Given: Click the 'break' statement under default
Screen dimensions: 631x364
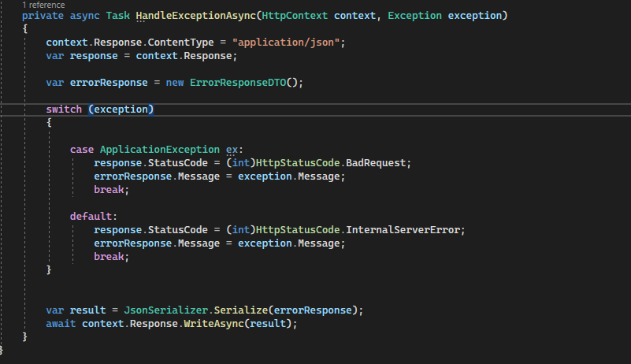Looking at the screenshot, I should (109, 256).
